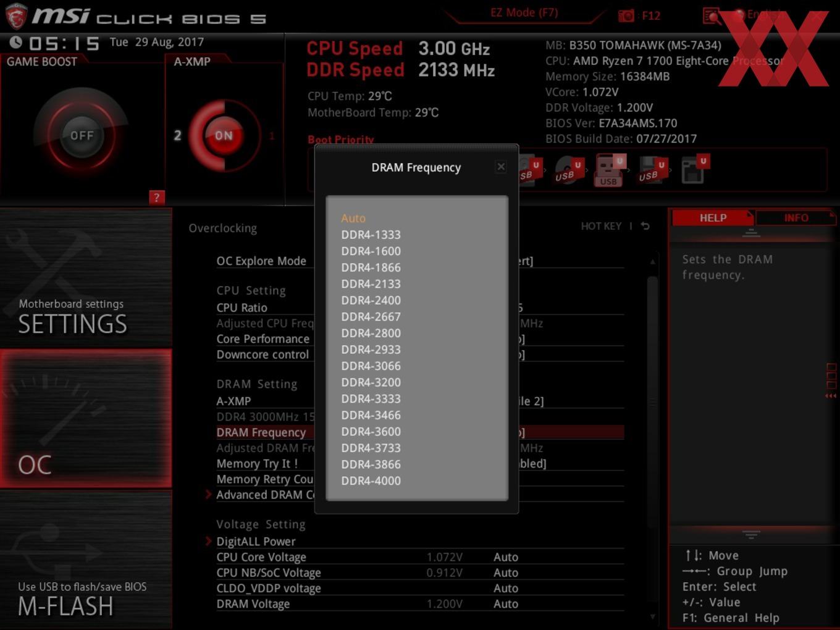Choose DDR4-2400 frequency option
This screenshot has width=840, height=630.
point(371,300)
